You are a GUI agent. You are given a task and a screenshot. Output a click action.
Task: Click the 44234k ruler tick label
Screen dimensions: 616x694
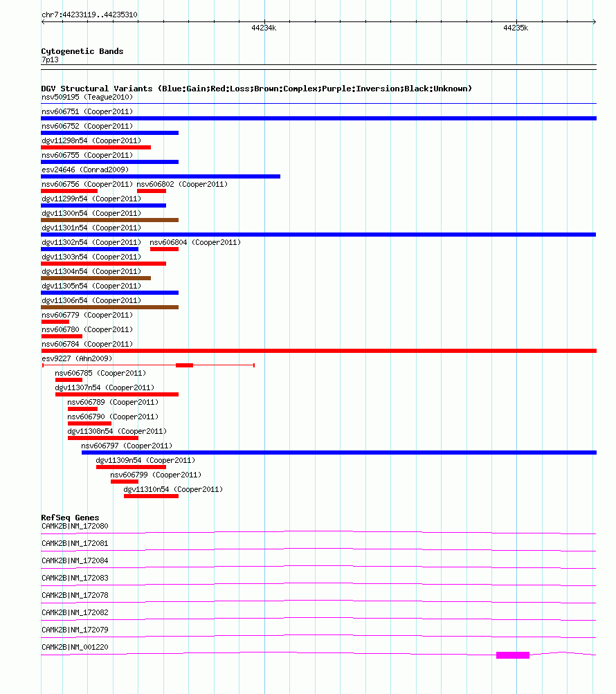tap(264, 28)
